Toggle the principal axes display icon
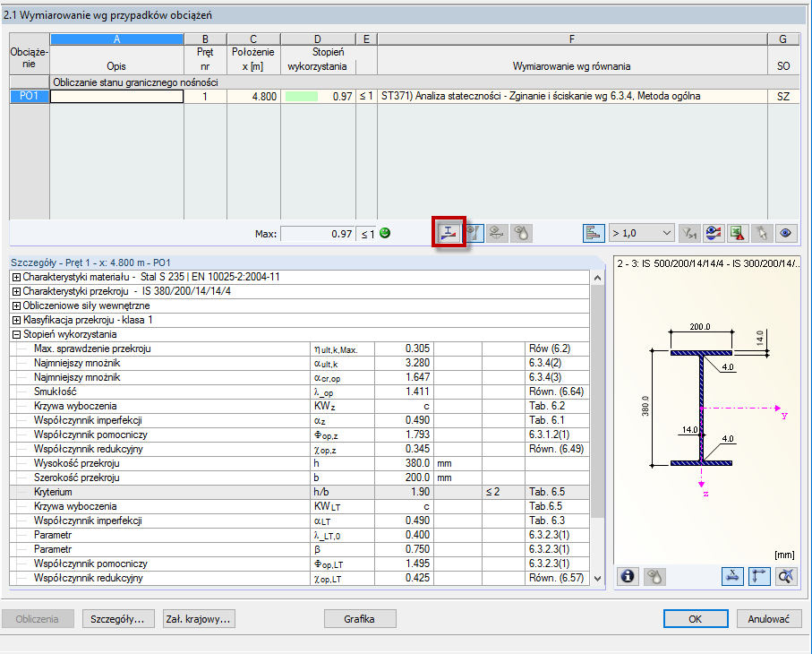812x654 pixels. tap(760, 576)
